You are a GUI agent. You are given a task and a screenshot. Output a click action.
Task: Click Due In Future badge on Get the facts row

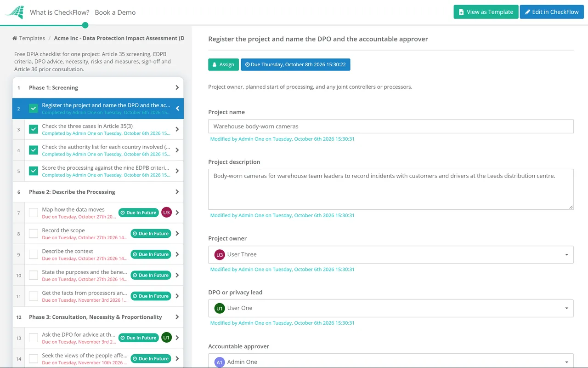point(151,296)
